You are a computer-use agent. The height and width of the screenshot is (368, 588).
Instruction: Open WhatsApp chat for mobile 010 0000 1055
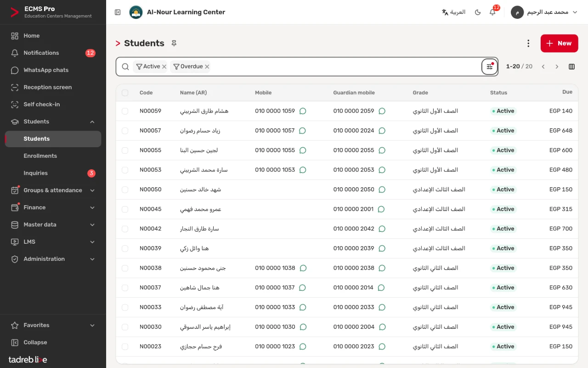[303, 150]
